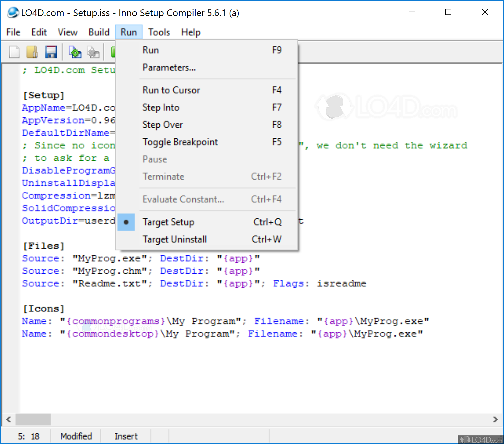Open the Tools menu
Image resolution: width=504 pixels, height=444 pixels.
point(159,32)
